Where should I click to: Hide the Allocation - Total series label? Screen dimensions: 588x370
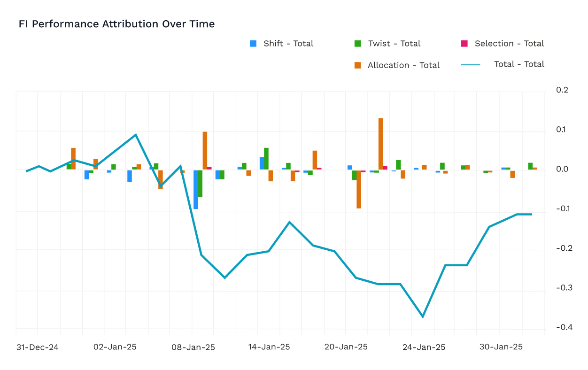click(397, 65)
